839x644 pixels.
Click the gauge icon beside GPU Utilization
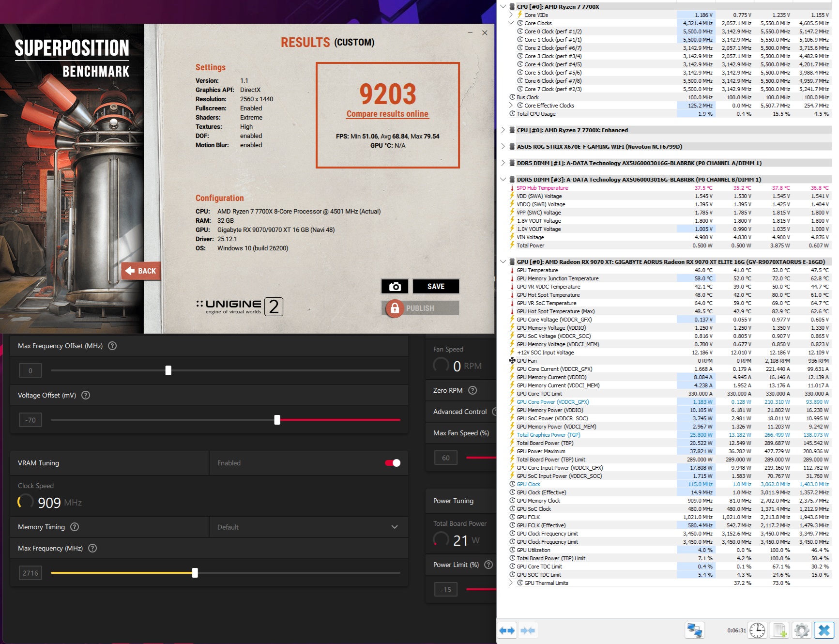click(512, 550)
